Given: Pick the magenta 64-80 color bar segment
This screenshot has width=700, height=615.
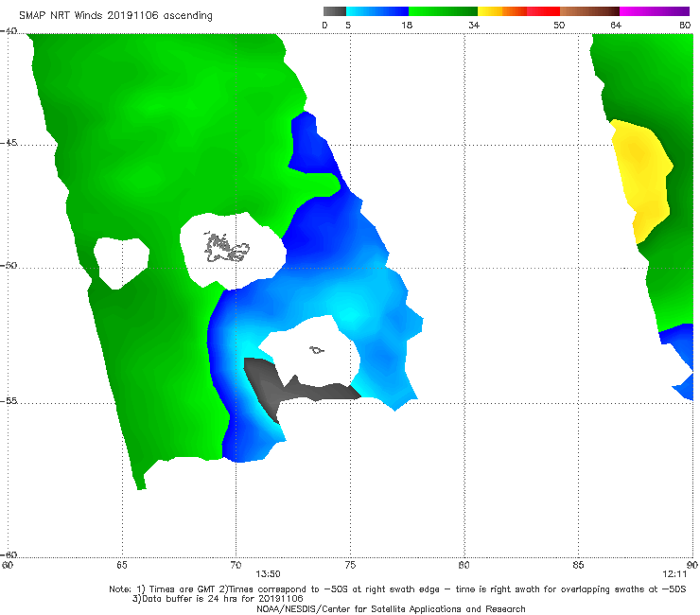Looking at the screenshot, I should click(655, 11).
